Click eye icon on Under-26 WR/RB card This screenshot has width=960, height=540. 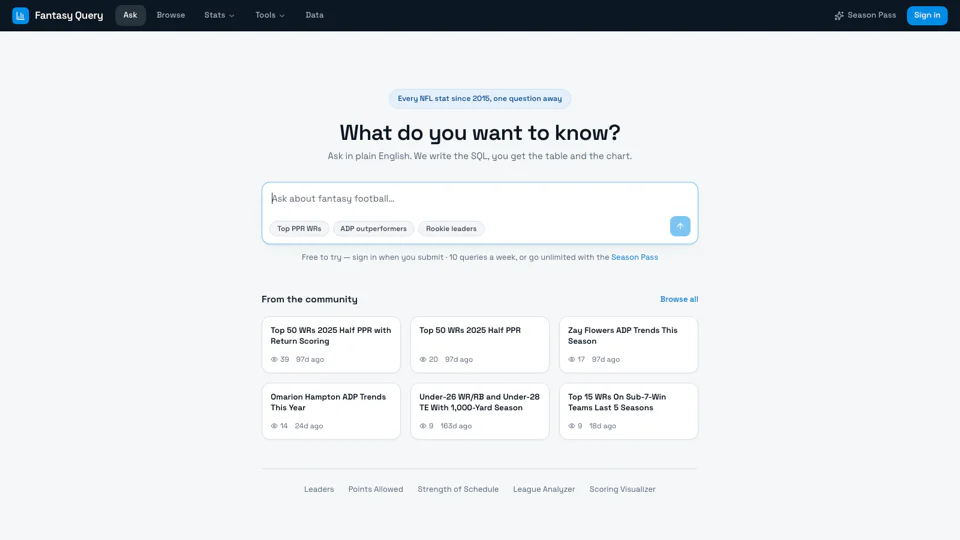click(x=423, y=426)
